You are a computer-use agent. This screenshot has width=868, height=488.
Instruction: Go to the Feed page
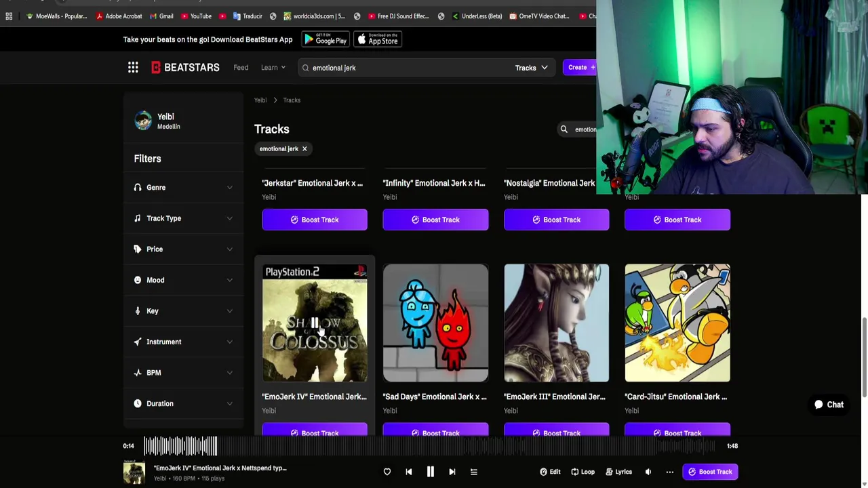click(x=241, y=67)
